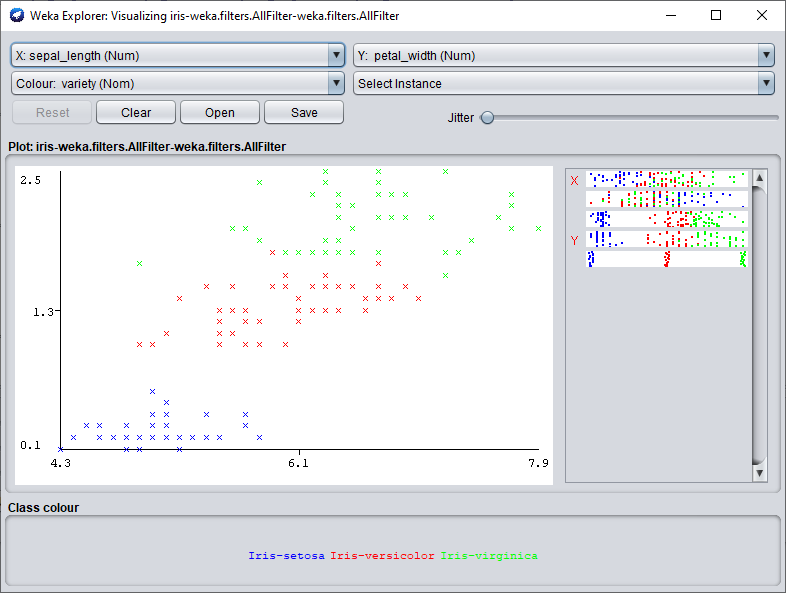Click the Jitter label

[461, 118]
